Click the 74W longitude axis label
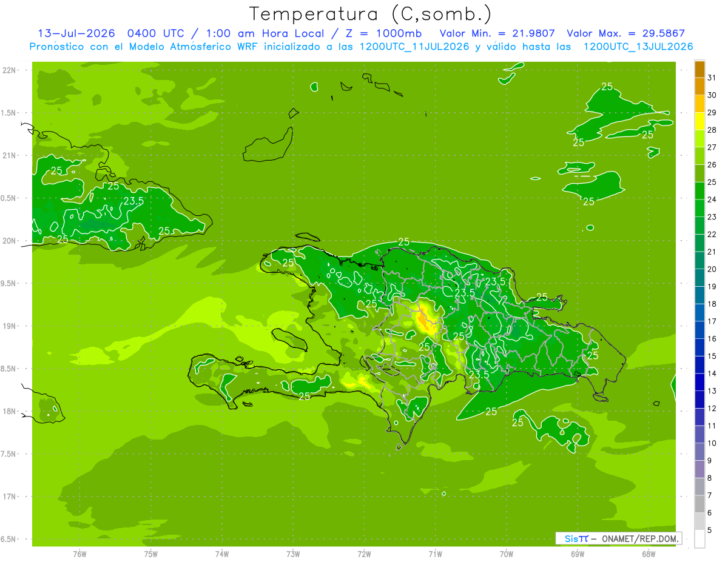 coord(222,554)
